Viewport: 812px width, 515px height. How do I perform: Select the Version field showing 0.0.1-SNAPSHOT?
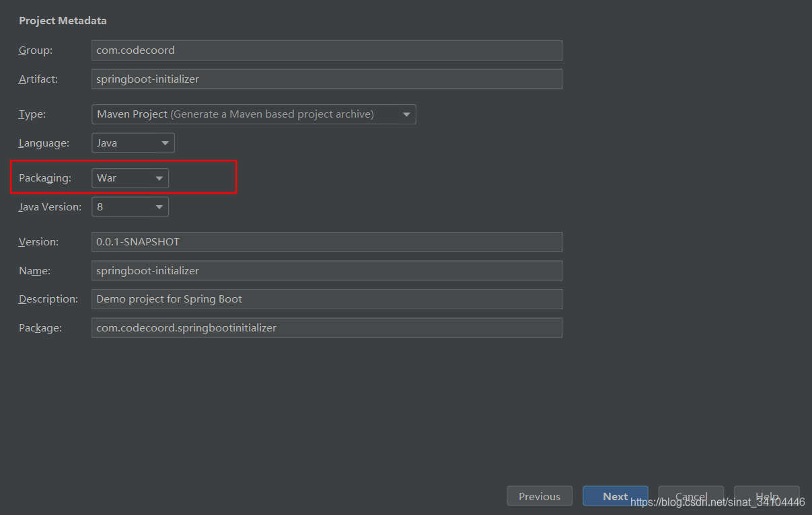click(326, 241)
